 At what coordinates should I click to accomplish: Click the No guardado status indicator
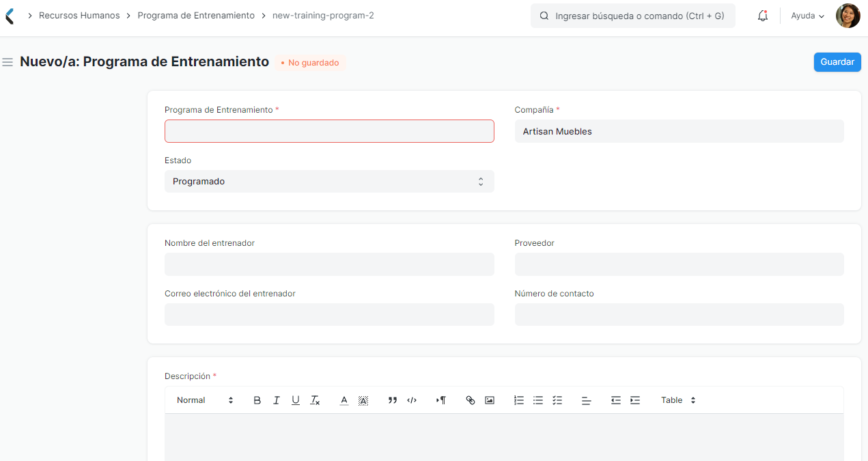point(310,63)
